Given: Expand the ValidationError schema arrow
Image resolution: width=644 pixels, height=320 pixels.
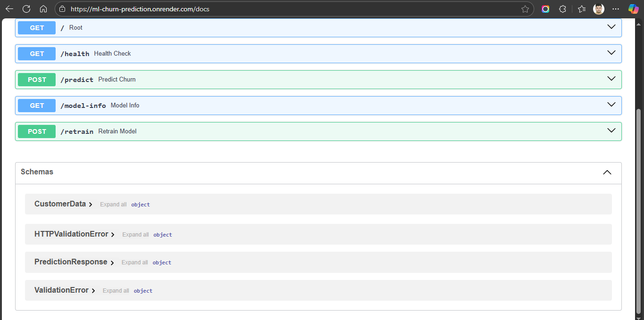Looking at the screenshot, I should 93,291.
